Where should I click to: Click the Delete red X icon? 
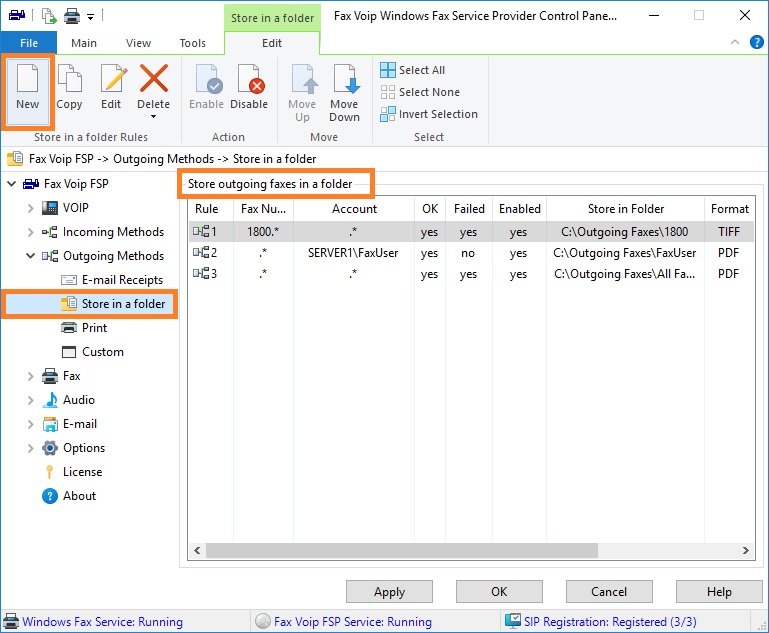[x=154, y=78]
